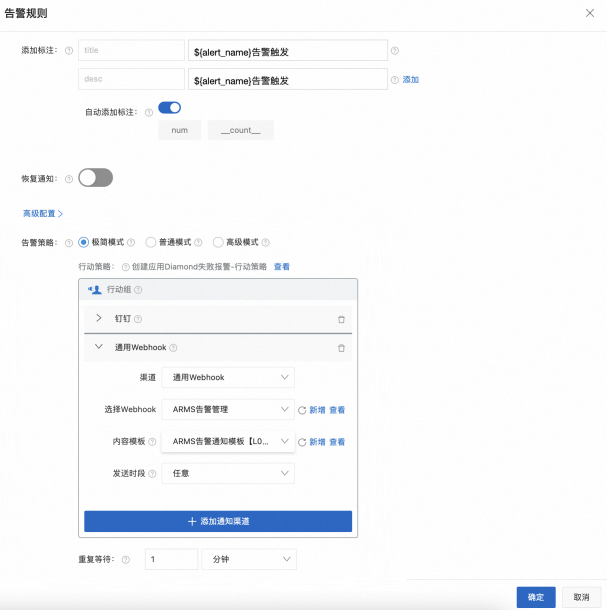This screenshot has height=610, width=607.
Task: Click the 重复等待 number input
Action: [172, 559]
